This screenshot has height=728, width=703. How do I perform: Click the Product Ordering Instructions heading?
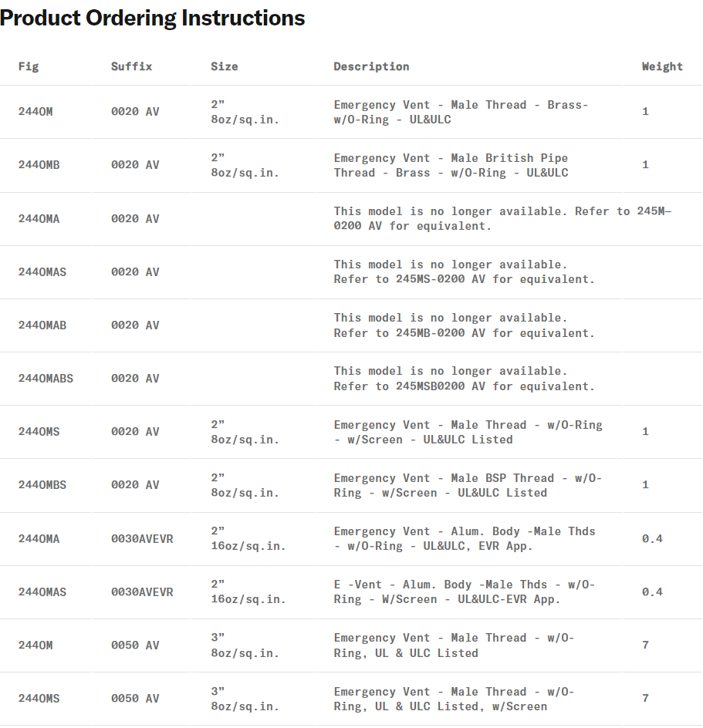pyautogui.click(x=153, y=19)
